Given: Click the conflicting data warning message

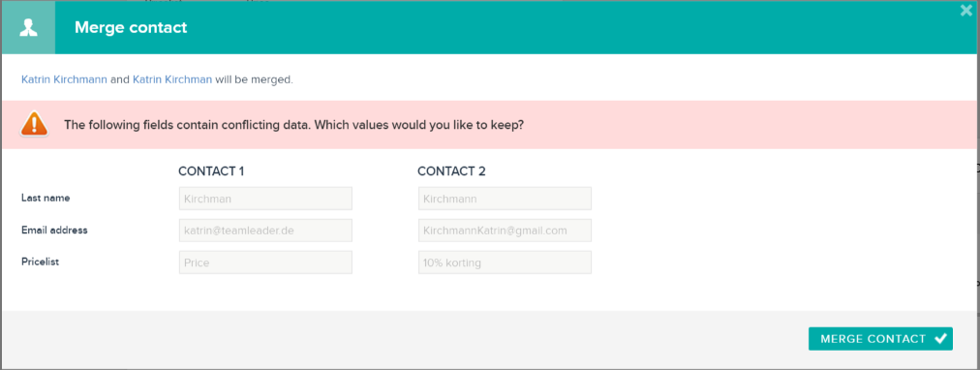Looking at the screenshot, I should pos(293,124).
